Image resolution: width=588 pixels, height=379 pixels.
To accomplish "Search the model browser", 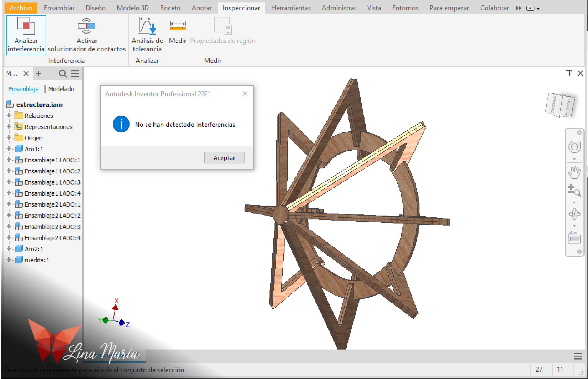I will point(63,74).
